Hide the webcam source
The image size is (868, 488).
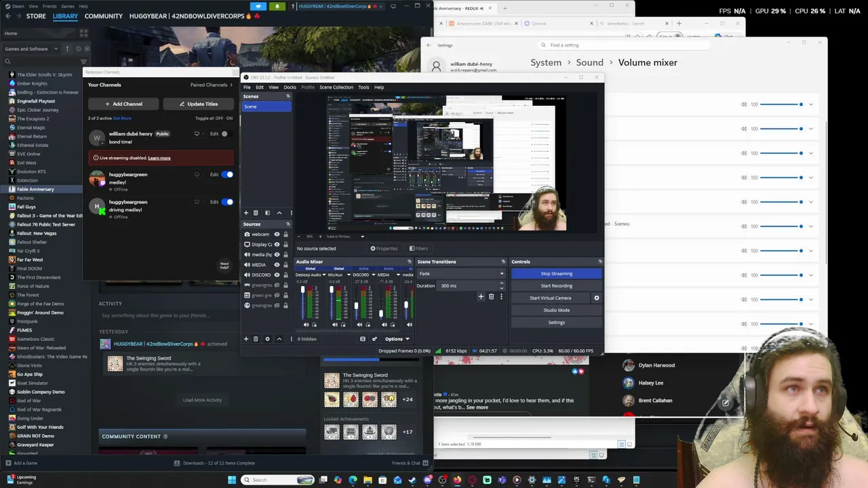[x=277, y=235]
